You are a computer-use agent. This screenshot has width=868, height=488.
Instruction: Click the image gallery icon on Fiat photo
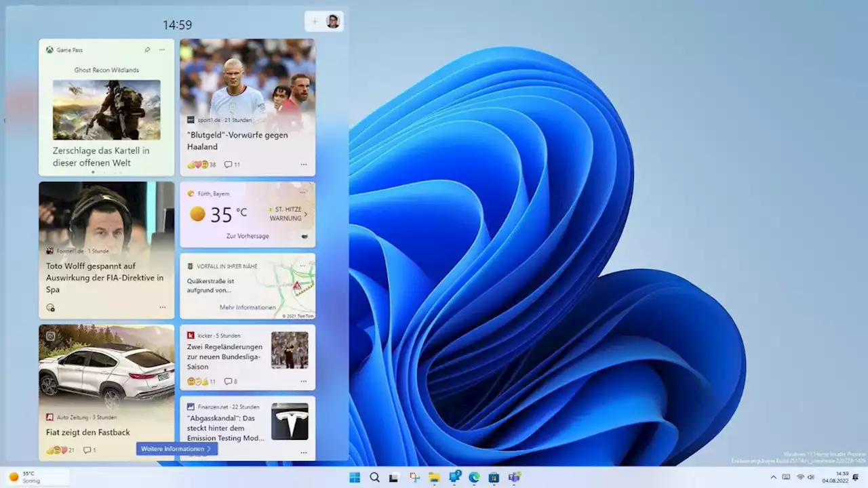(50, 335)
